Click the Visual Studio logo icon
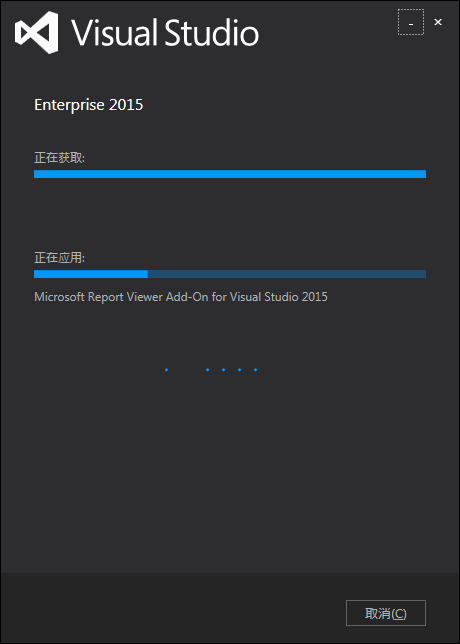The height and width of the screenshot is (644, 460). tap(37, 32)
